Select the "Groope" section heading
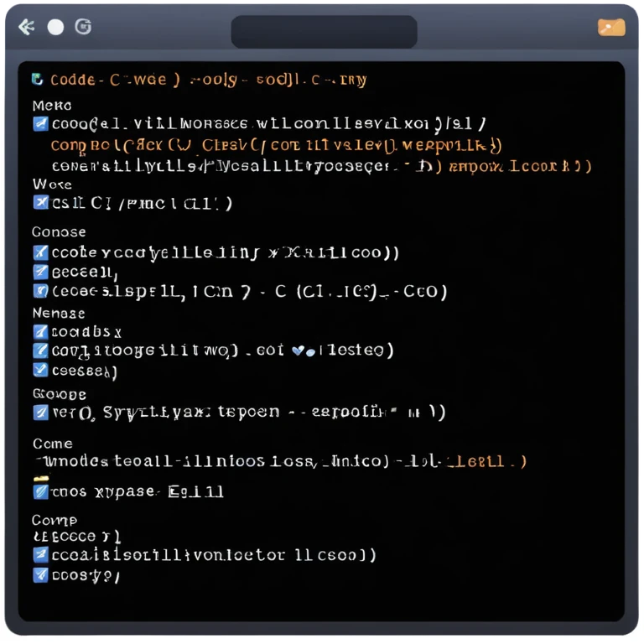This screenshot has width=644, height=644. pyautogui.click(x=60, y=395)
